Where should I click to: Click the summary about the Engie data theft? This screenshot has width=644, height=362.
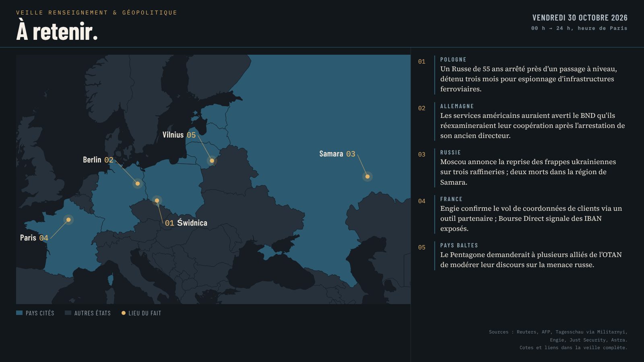[x=531, y=218]
